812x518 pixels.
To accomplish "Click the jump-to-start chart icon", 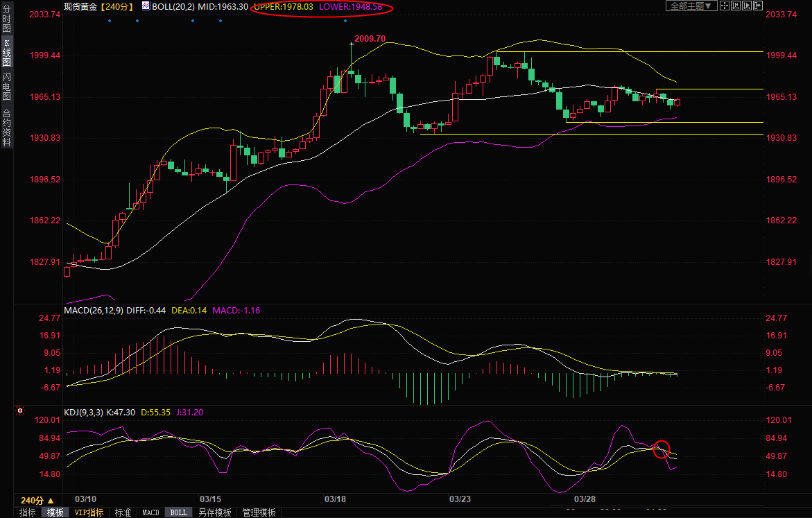I will [734, 6].
